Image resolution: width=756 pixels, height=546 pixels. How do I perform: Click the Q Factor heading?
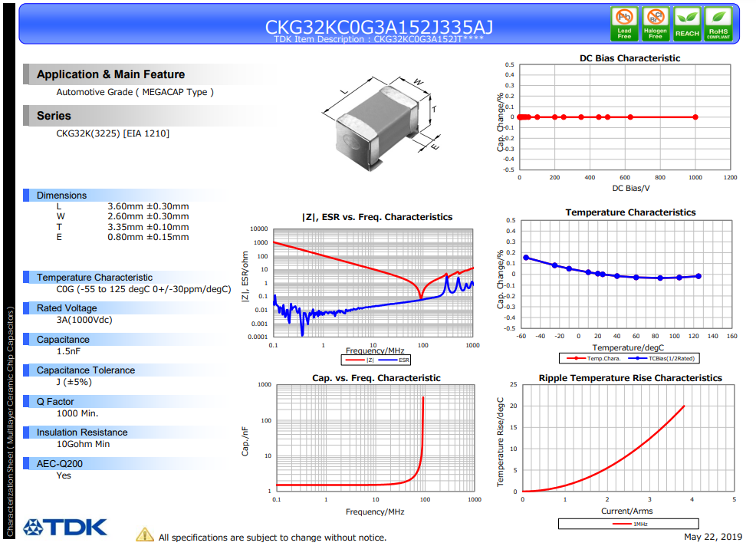click(x=55, y=402)
